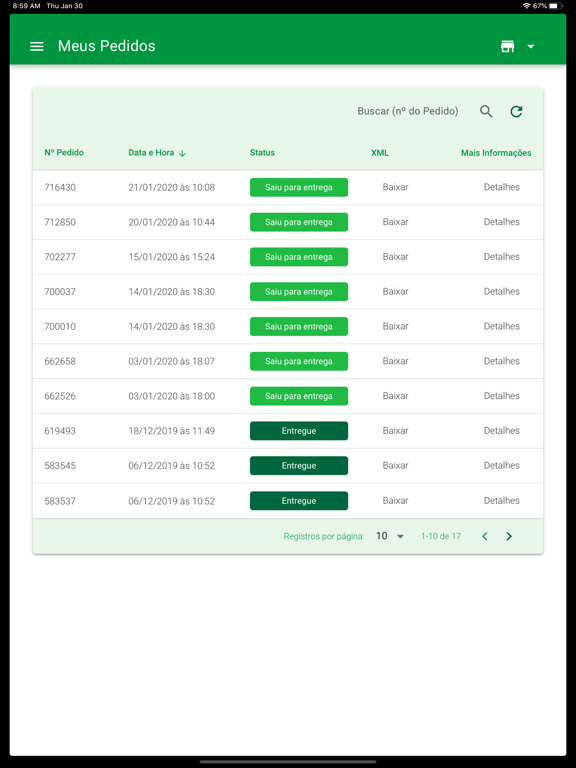Click date 18/12/2019 às 11:49
This screenshot has width=576, height=768.
(171, 431)
